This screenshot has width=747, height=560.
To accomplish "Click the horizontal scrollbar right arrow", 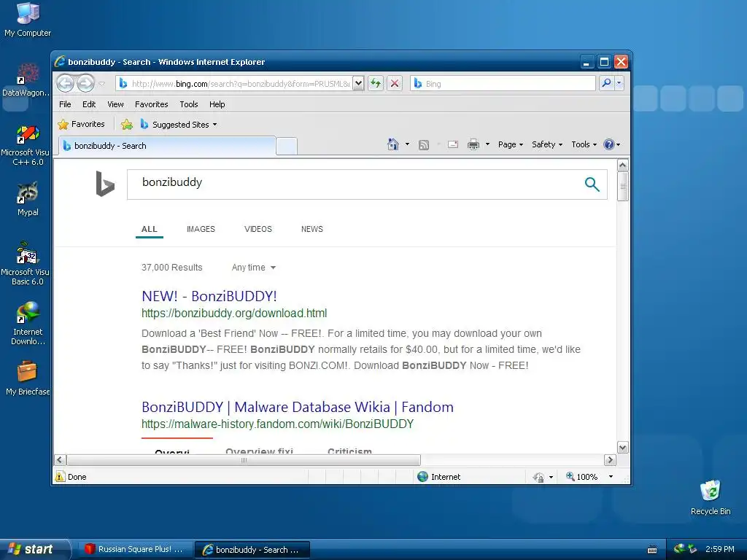I will (x=610, y=460).
